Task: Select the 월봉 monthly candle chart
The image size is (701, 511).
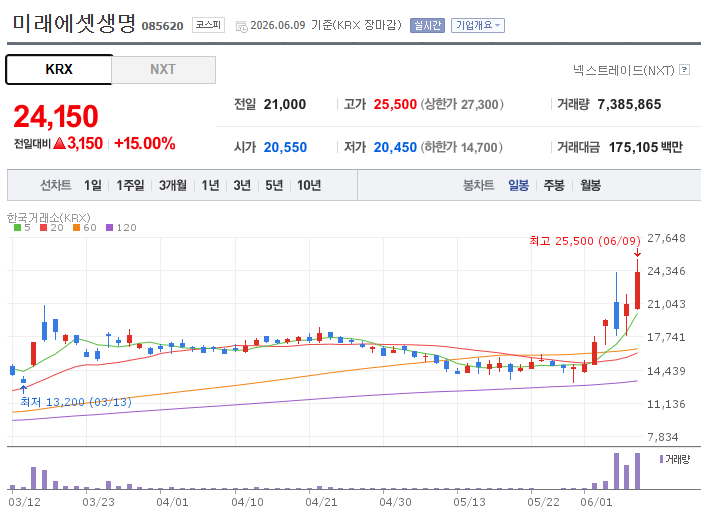Action: coord(591,185)
